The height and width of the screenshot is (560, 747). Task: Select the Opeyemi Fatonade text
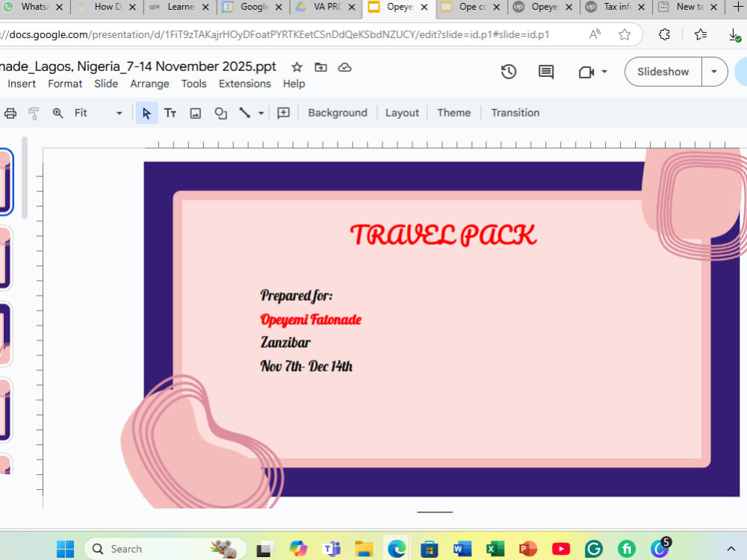pyautogui.click(x=311, y=320)
